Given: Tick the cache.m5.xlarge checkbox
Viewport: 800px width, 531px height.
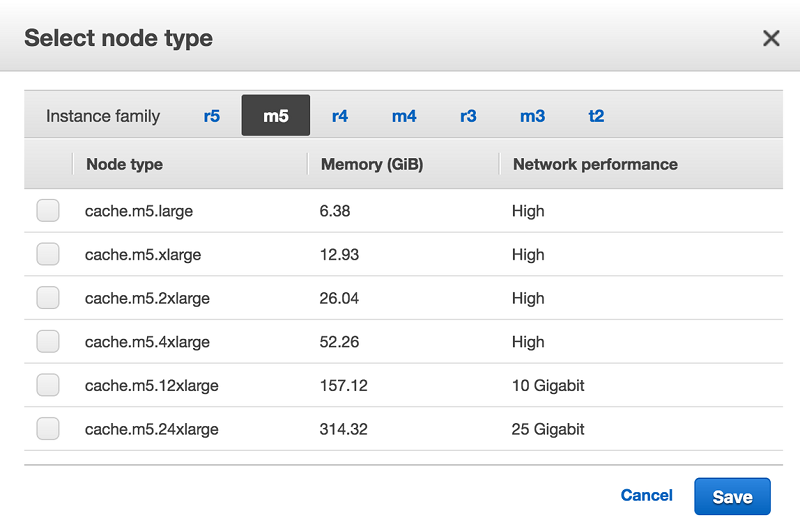Looking at the screenshot, I should [x=48, y=255].
